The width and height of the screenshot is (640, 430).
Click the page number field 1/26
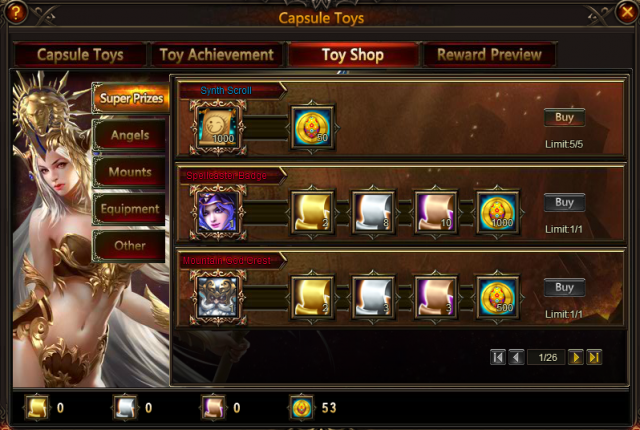(547, 358)
